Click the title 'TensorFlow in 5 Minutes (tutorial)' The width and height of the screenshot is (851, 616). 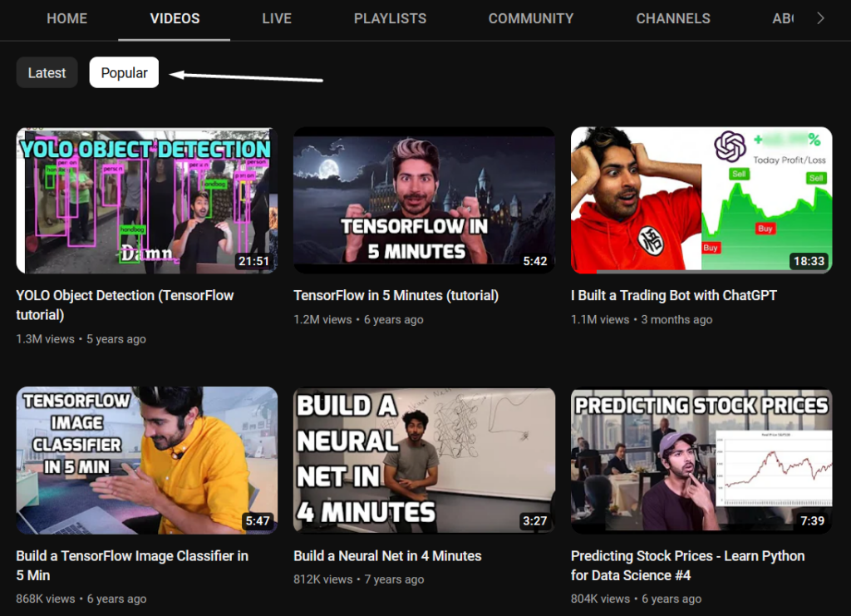tap(396, 296)
